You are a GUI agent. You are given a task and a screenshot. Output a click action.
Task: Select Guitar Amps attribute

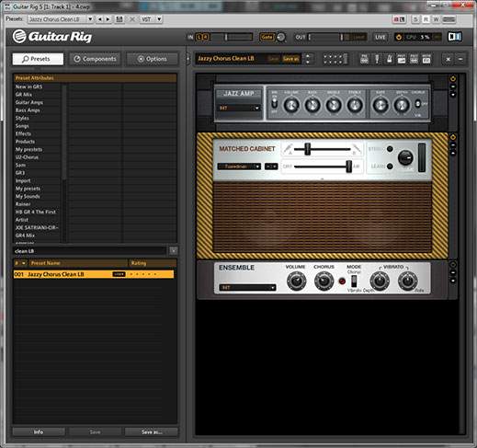[x=29, y=102]
